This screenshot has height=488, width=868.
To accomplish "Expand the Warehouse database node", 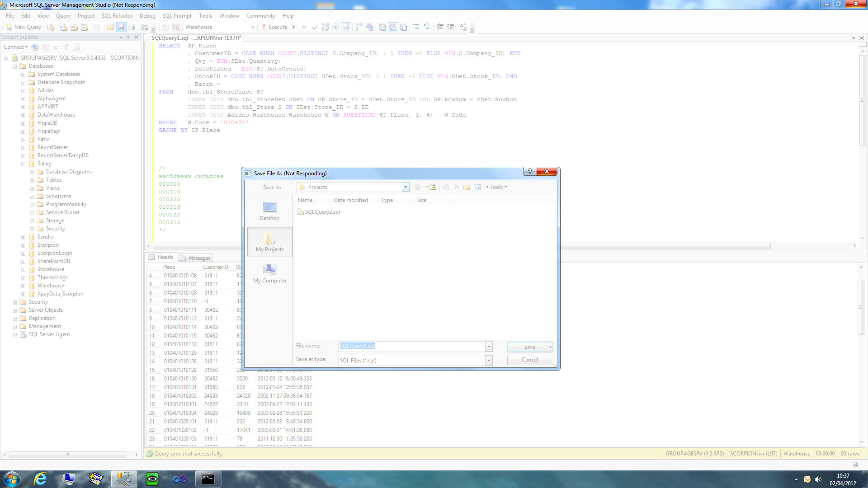I will [23, 286].
